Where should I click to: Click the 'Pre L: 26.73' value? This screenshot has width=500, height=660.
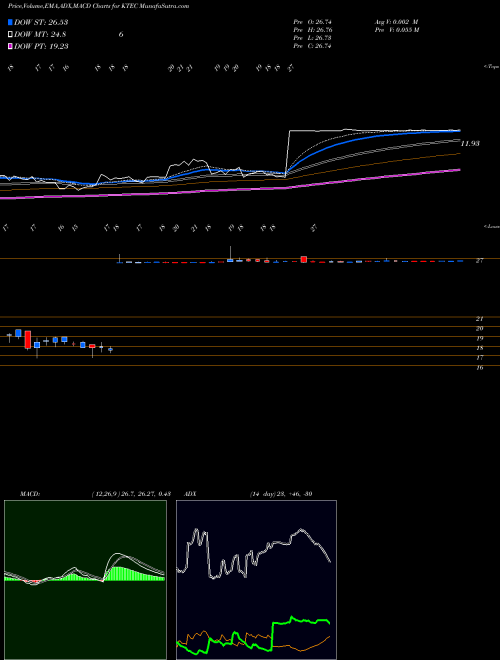point(313,38)
